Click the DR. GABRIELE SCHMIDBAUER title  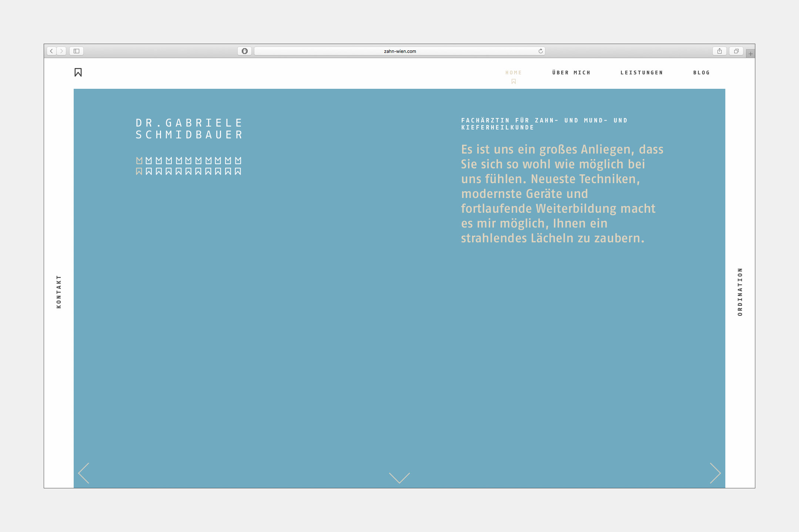(x=189, y=129)
